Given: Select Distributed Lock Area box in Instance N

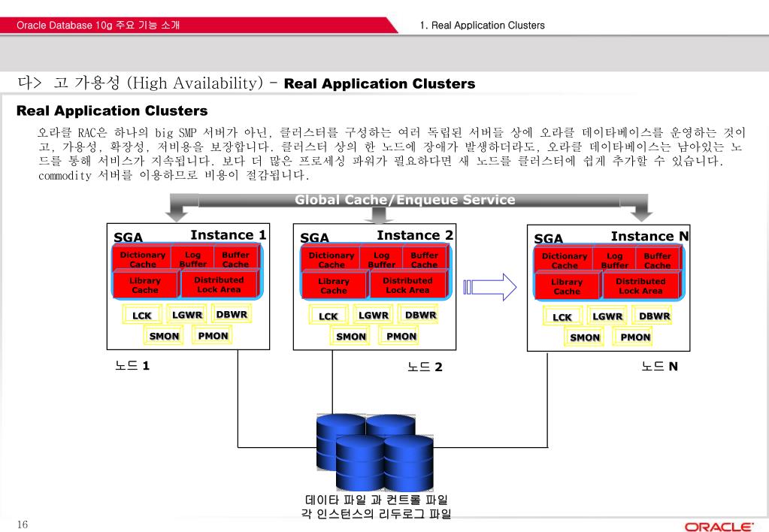Looking at the screenshot, I should point(640,286).
